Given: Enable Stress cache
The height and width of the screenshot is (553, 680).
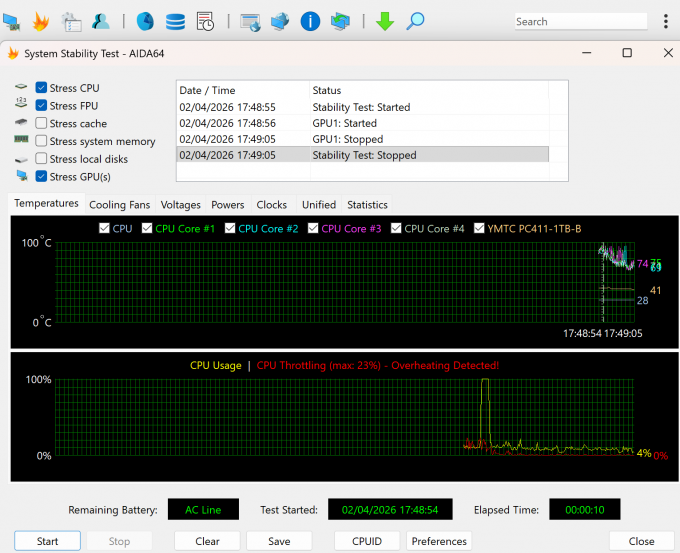Looking at the screenshot, I should pyautogui.click(x=41, y=123).
